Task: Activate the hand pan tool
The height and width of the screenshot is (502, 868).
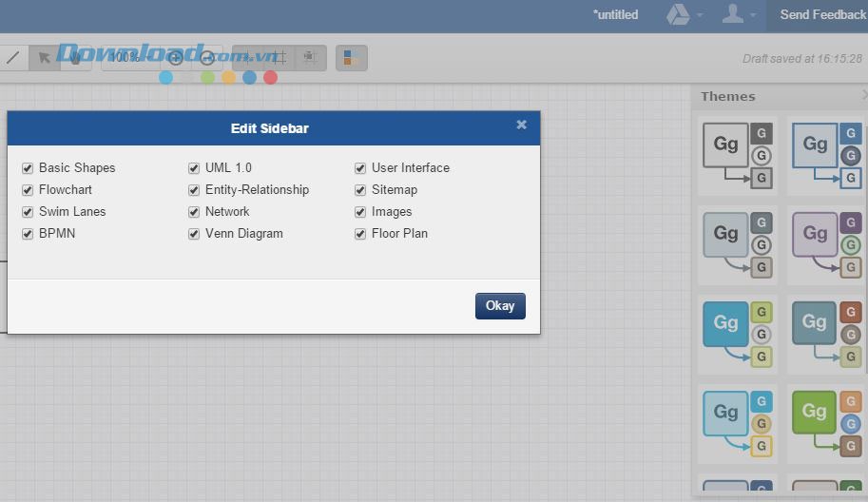Action: (76, 58)
